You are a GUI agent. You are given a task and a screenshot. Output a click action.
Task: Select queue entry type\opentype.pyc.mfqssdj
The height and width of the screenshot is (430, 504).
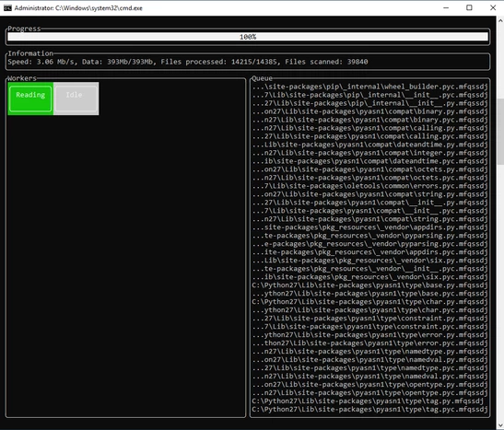(369, 393)
